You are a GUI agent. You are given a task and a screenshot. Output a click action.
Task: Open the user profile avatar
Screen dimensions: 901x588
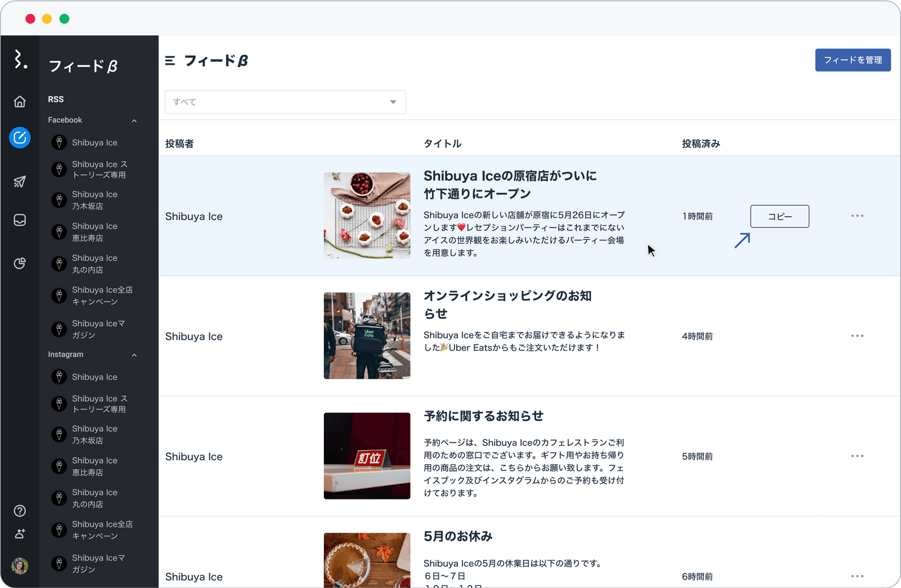coord(20,565)
